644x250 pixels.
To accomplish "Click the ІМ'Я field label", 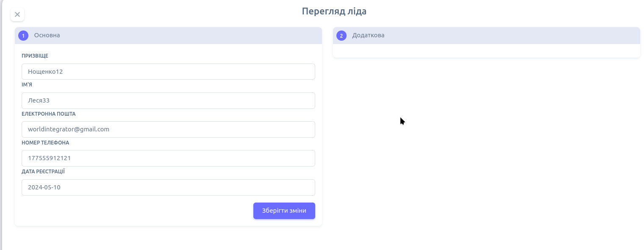I will coord(27,85).
